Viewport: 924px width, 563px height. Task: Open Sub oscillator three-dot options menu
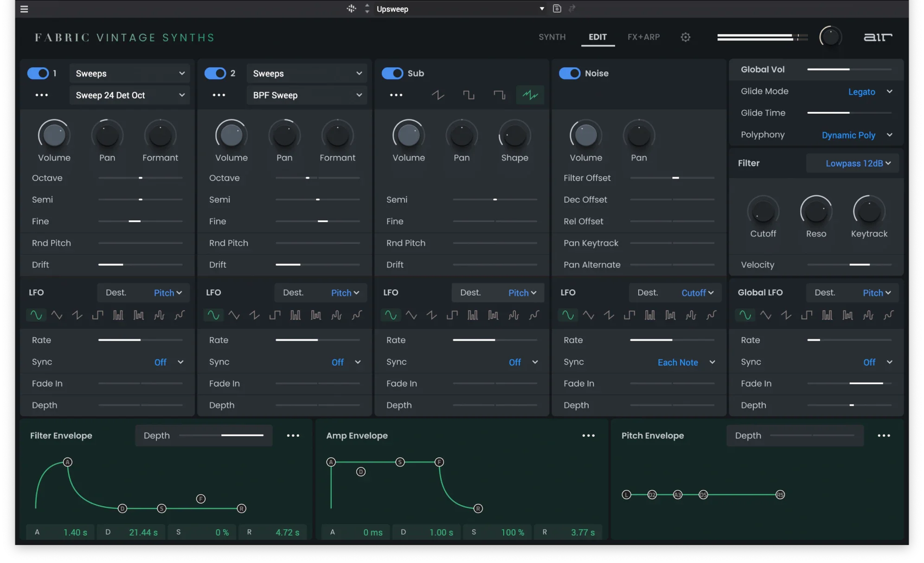point(396,95)
